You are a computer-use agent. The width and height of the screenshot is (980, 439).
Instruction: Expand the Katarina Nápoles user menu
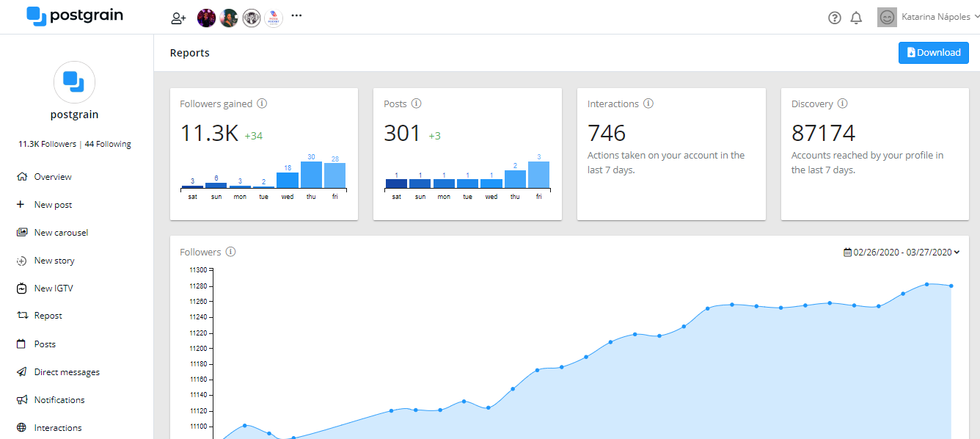pos(928,17)
